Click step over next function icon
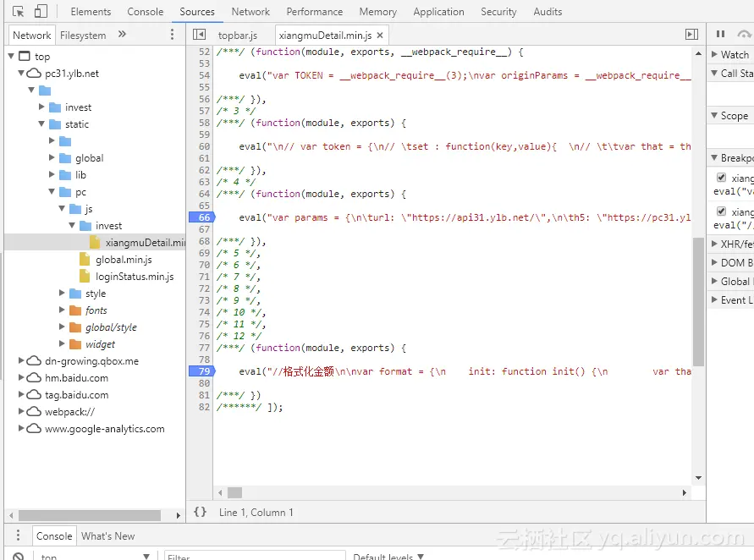Viewport: 754px width, 560px height. point(745,34)
